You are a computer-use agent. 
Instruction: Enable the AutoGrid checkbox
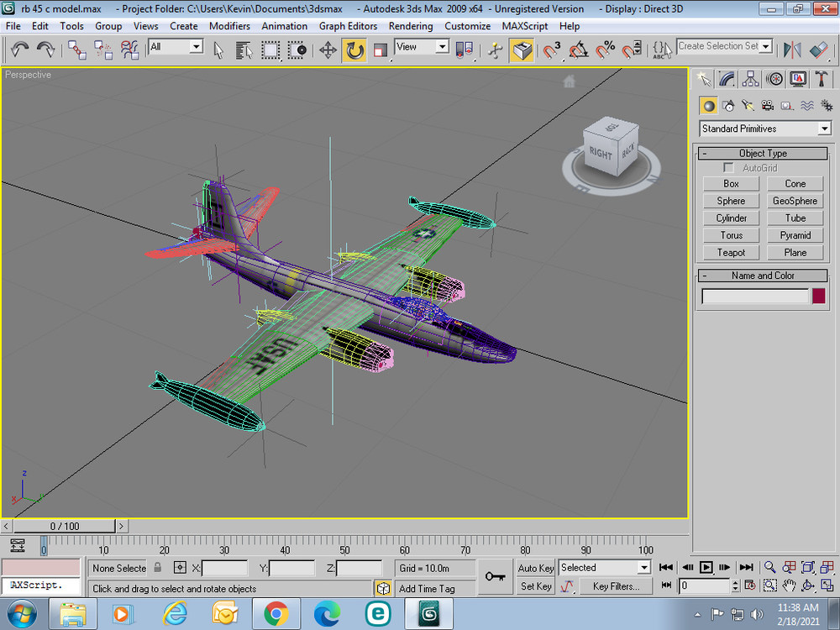[728, 168]
